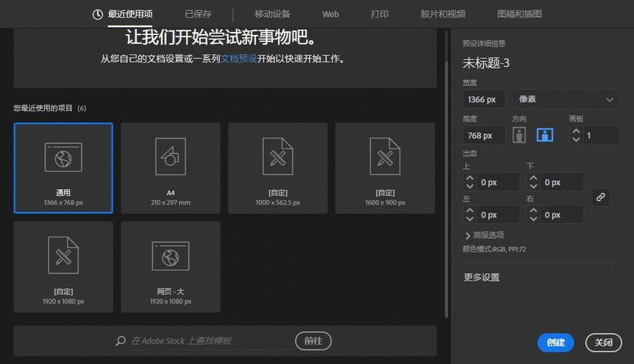Increase the artboard count stepper
The width and height of the screenshot is (634, 364).
click(576, 131)
